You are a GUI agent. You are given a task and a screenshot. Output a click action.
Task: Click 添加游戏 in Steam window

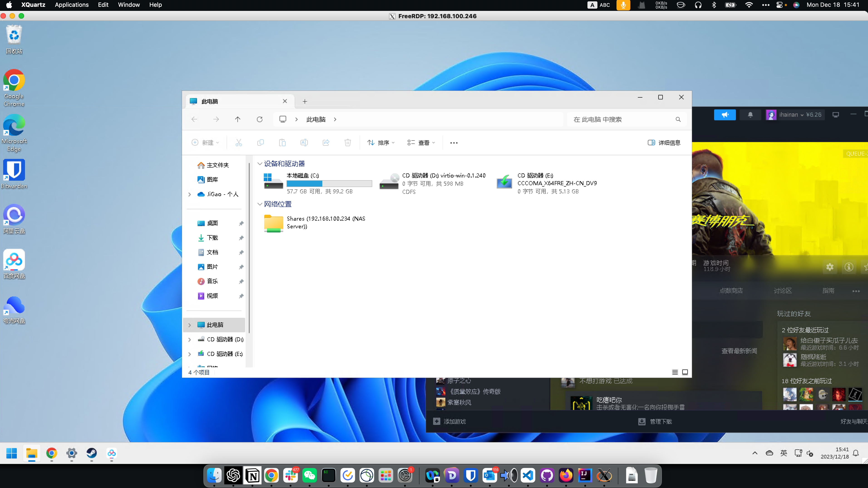click(449, 421)
